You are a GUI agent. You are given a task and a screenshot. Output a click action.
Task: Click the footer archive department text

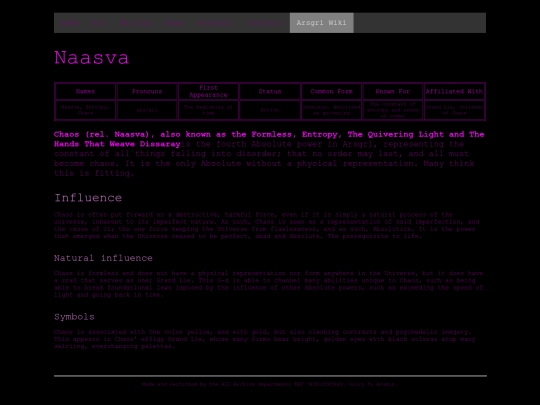270,384
